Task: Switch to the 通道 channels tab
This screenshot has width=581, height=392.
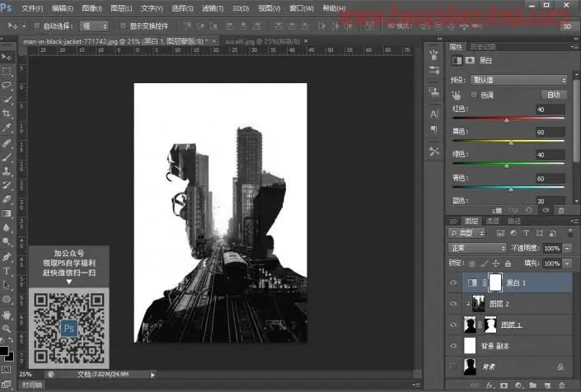Action: tap(492, 221)
